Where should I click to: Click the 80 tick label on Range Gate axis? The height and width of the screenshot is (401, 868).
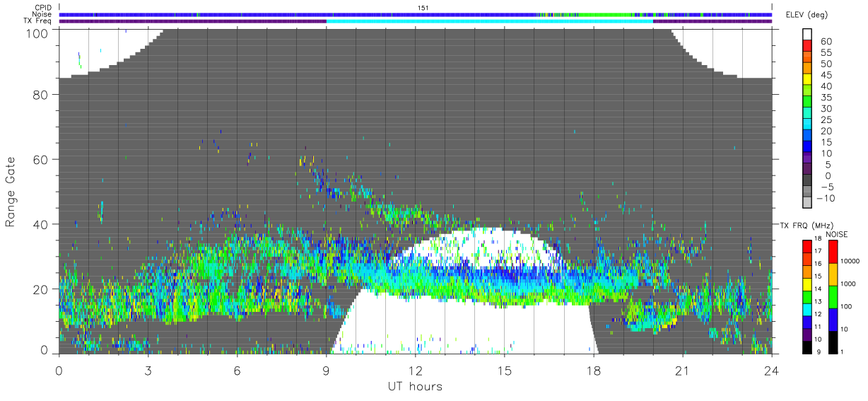pyautogui.click(x=40, y=94)
